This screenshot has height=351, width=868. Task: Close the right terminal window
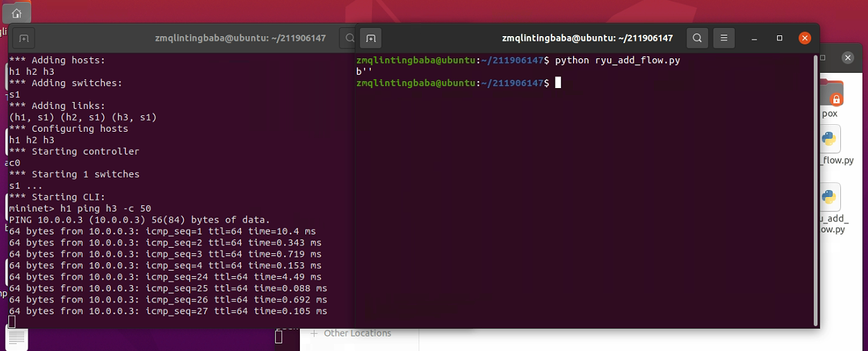[x=804, y=38]
